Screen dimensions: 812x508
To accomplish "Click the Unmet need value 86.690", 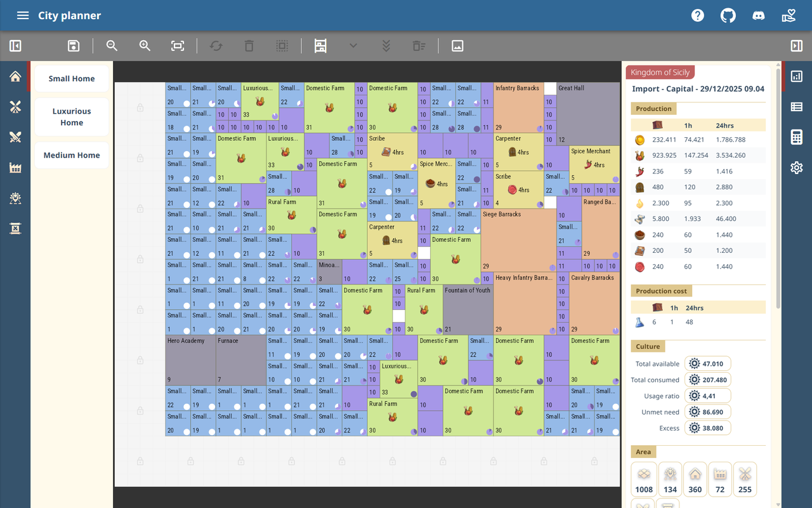I will 707,412.
